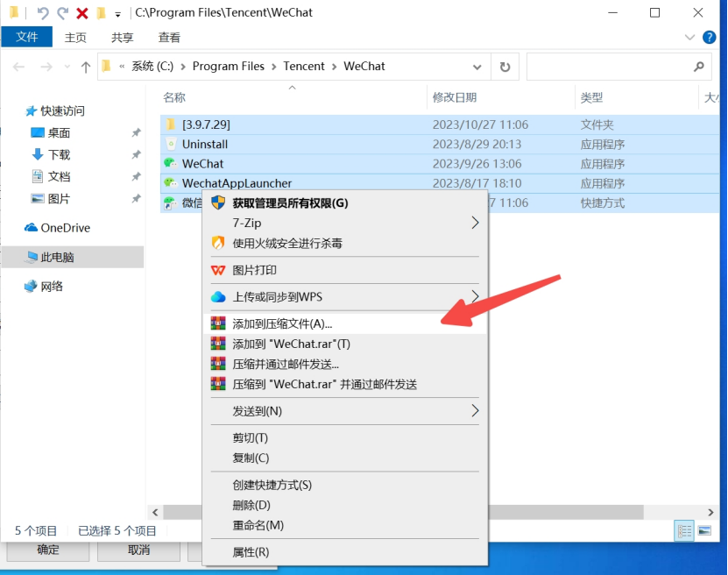Image resolution: width=728 pixels, height=575 pixels.
Task: Click Tencent in breadcrumb path
Action: coord(304,67)
